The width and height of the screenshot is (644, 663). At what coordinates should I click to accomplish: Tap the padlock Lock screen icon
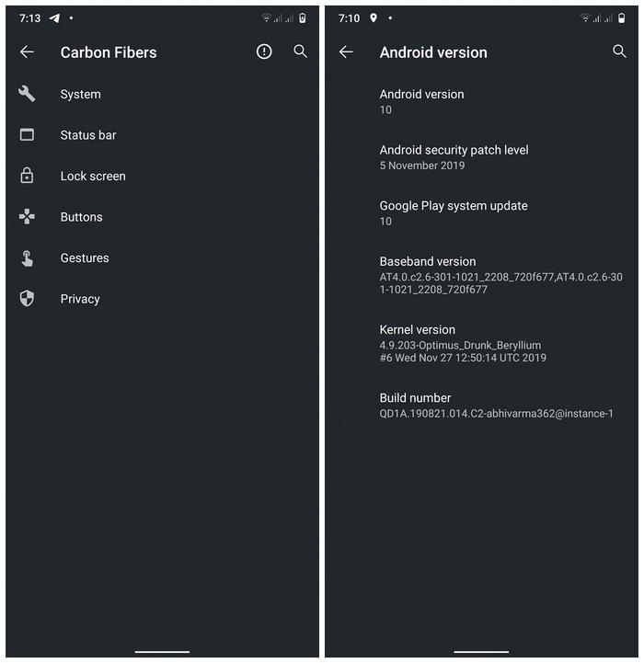27,176
